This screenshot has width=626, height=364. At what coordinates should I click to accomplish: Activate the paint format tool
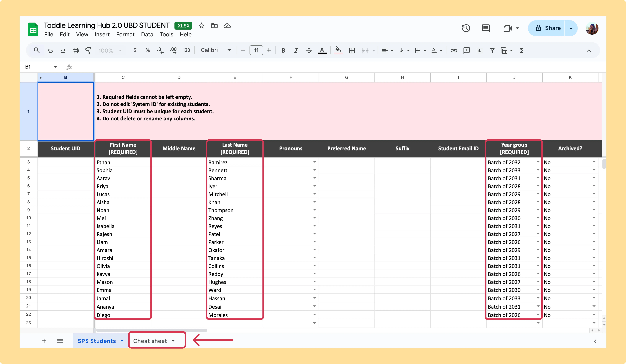point(88,51)
